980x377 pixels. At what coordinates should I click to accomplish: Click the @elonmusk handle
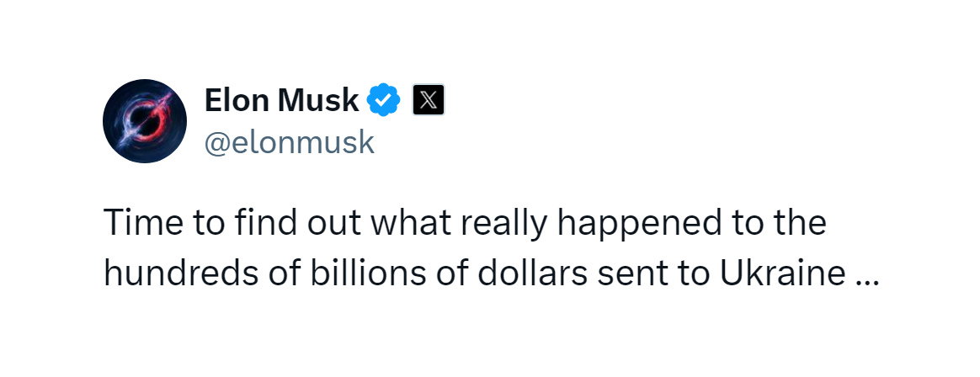click(289, 142)
